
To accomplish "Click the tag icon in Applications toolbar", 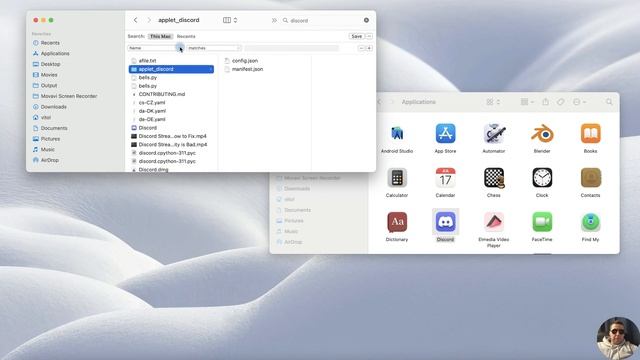I will coord(561,102).
